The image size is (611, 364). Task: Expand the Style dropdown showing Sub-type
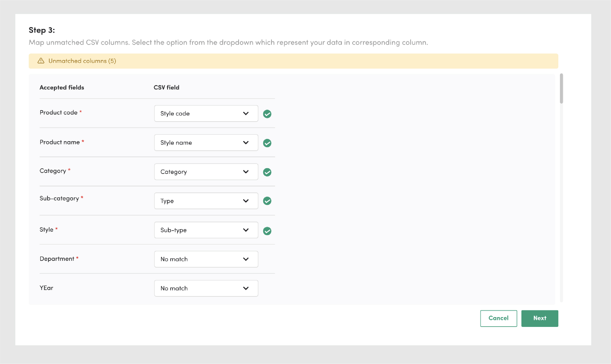coord(206,230)
